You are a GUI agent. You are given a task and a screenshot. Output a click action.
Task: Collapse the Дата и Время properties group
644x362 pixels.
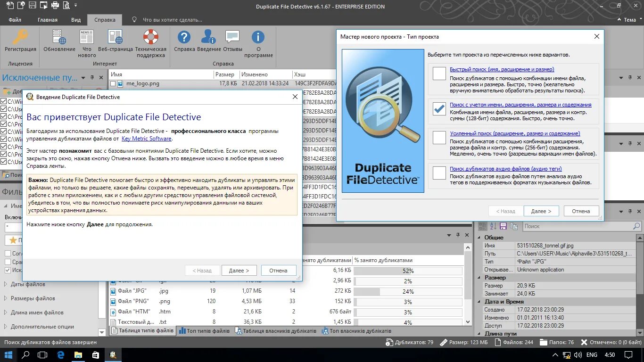point(479,302)
